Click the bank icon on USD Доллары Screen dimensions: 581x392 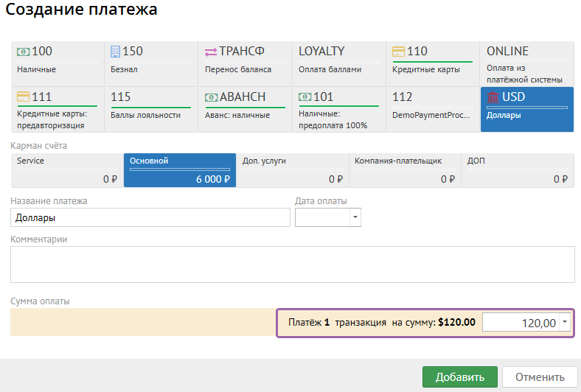pyautogui.click(x=493, y=97)
